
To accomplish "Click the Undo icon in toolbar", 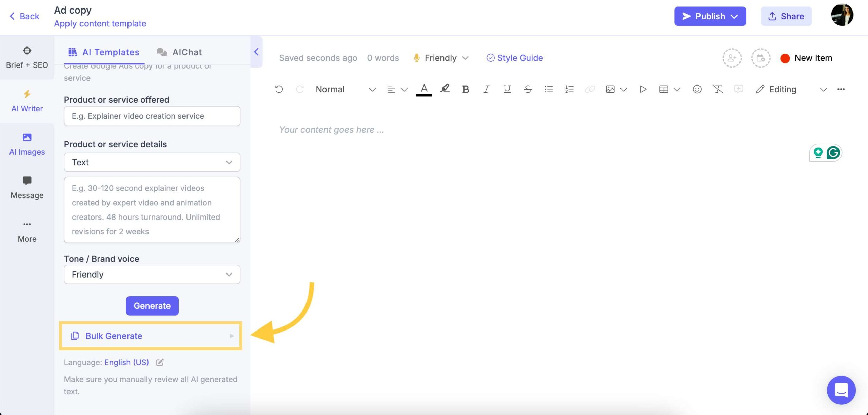I will tap(279, 89).
